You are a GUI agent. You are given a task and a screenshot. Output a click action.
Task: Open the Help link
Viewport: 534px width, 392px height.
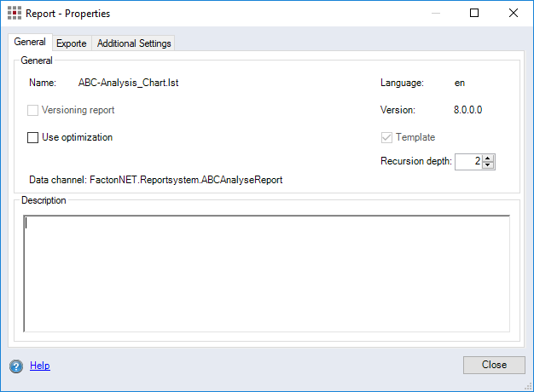pyautogui.click(x=40, y=366)
